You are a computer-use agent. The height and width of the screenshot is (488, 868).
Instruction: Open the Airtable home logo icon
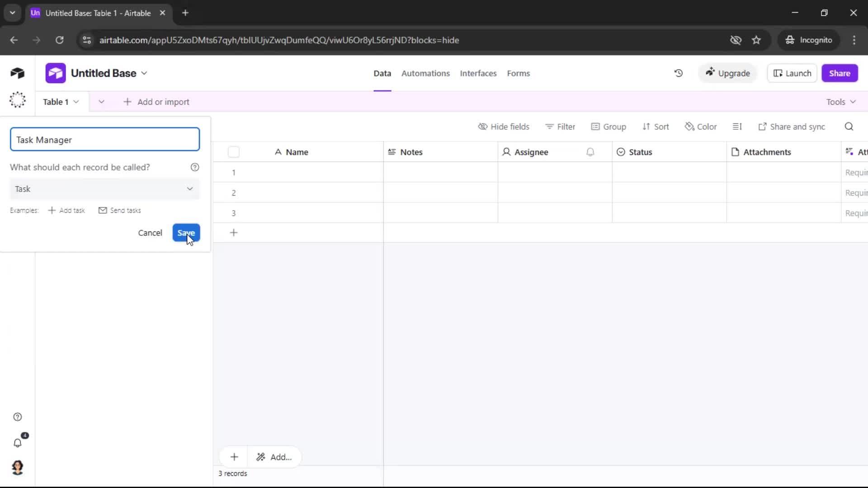[17, 73]
